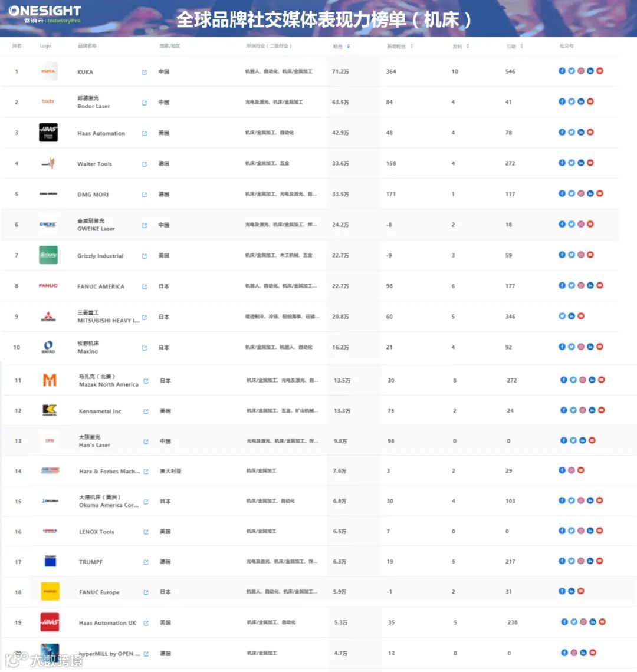
Task: Open the external link icon for Kennametal Inc
Action: tap(146, 411)
